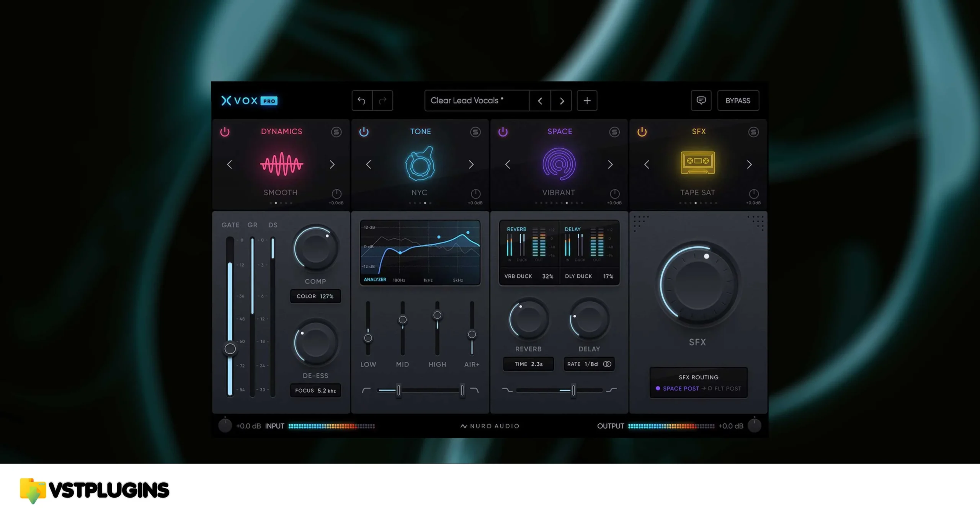Image resolution: width=980 pixels, height=519 pixels.
Task: Click the Space module gain trim knob
Action: [614, 193]
